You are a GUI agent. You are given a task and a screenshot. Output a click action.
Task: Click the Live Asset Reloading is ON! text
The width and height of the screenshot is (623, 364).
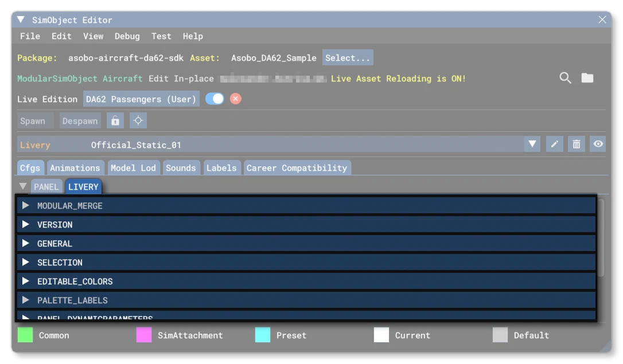[x=398, y=79]
